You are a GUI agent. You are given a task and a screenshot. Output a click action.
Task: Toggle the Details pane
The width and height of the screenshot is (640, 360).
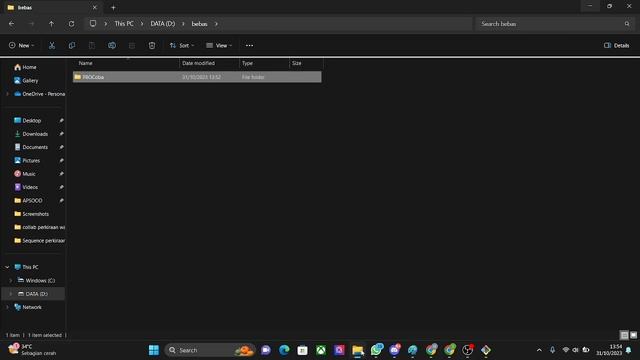coord(617,45)
